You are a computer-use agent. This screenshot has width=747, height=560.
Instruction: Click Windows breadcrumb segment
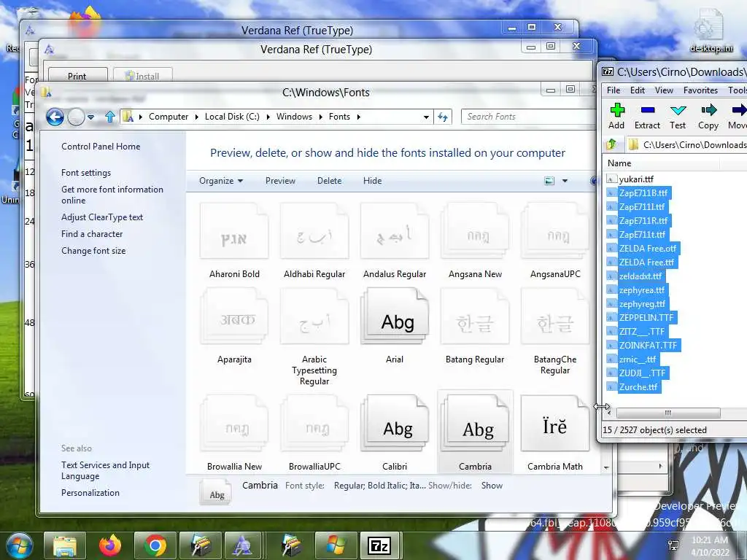294,117
